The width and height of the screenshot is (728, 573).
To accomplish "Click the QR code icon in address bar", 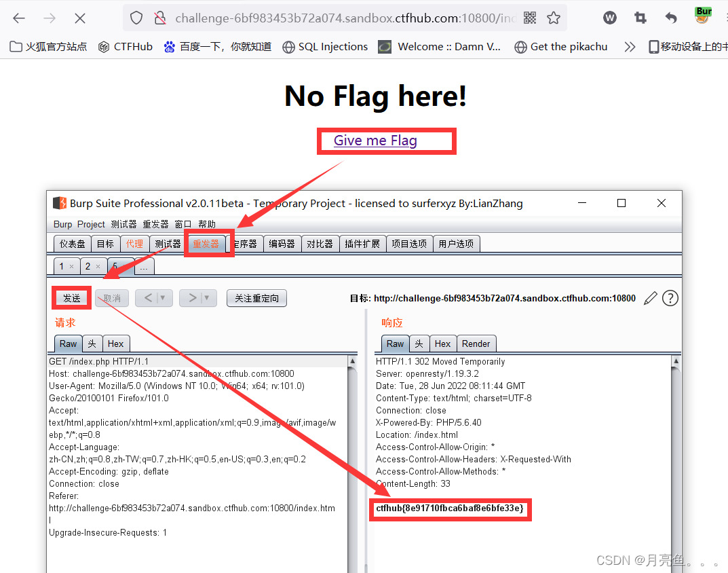I will pyautogui.click(x=530, y=18).
